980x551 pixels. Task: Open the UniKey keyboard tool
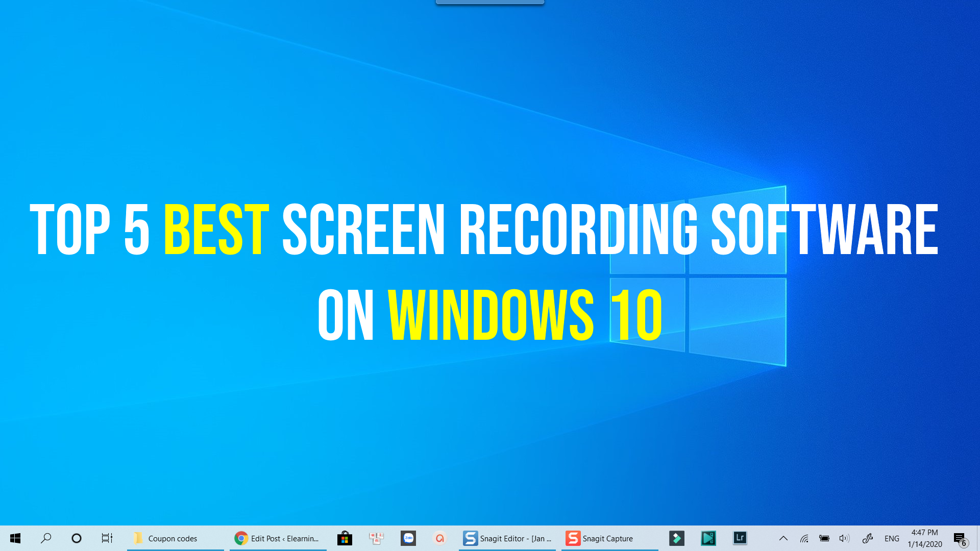376,538
